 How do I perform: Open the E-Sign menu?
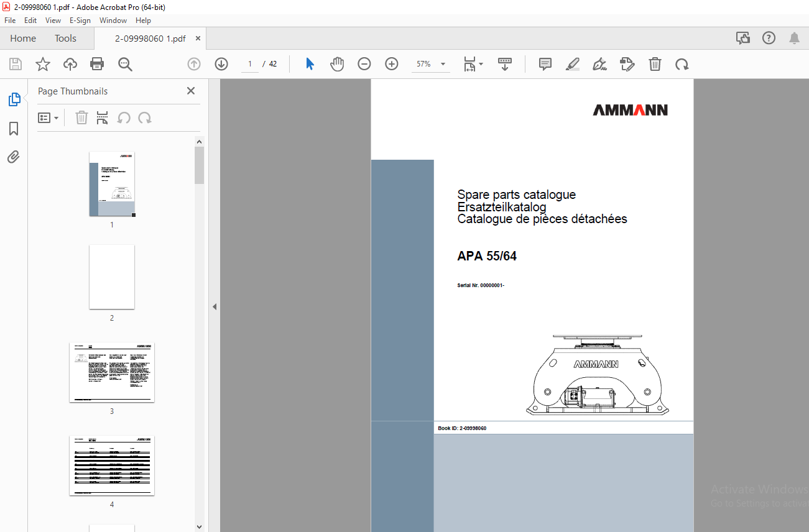coord(80,21)
